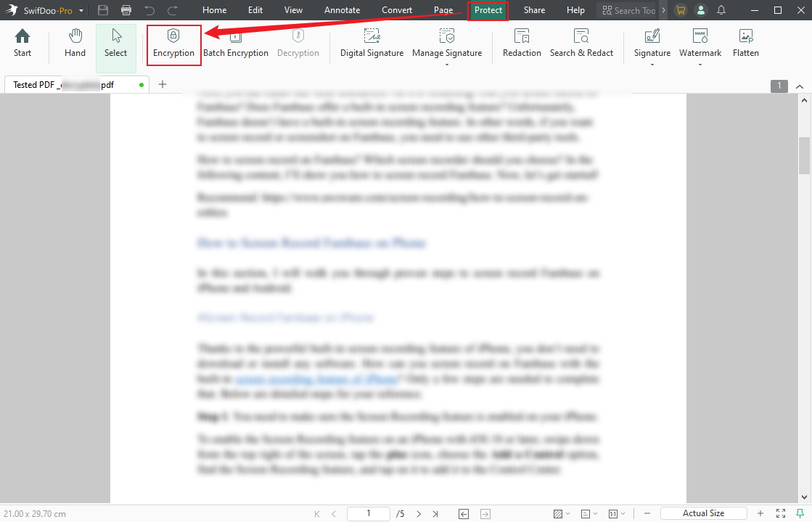Select the Digital Signature tool
The height and width of the screenshot is (522, 812).
pyautogui.click(x=372, y=44)
